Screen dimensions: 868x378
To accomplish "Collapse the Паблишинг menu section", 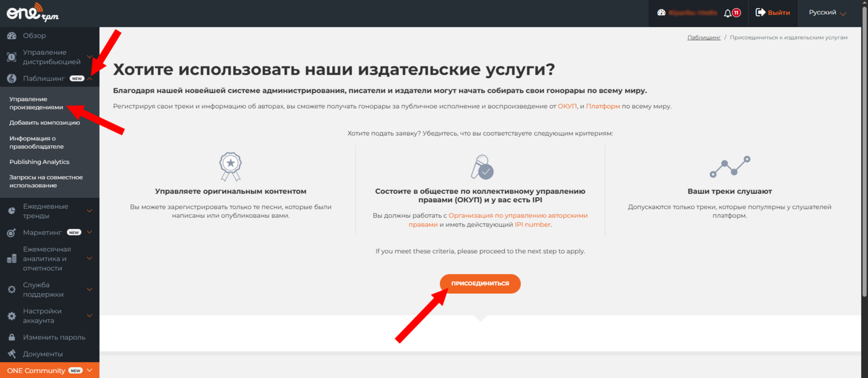I will click(x=90, y=79).
